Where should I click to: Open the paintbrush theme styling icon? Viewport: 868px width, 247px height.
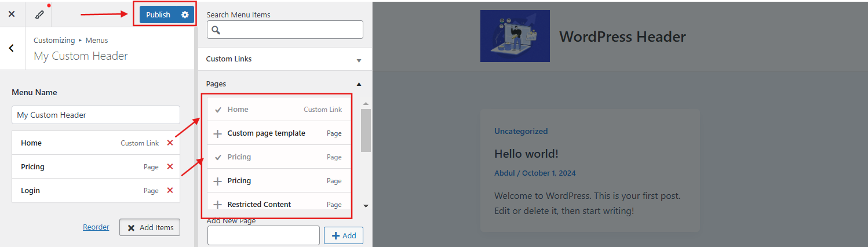[39, 14]
